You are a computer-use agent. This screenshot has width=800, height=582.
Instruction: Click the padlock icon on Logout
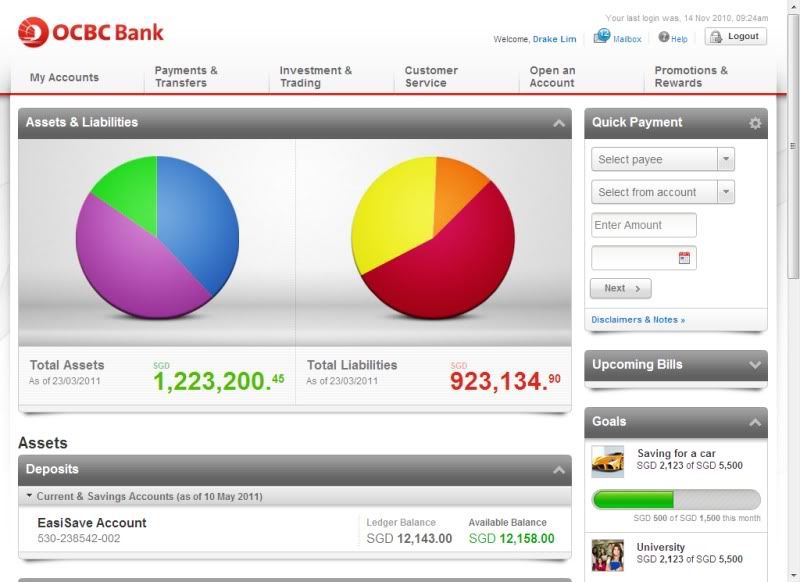pos(716,37)
